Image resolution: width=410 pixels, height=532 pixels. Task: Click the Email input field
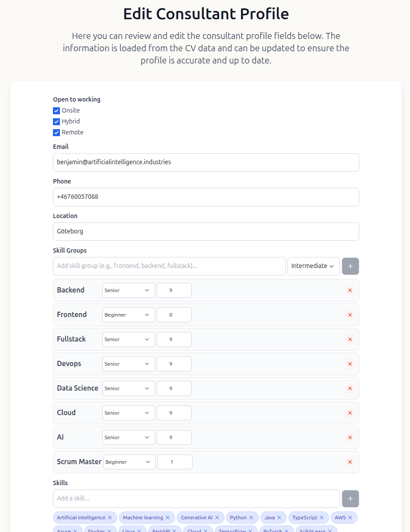[x=206, y=162]
